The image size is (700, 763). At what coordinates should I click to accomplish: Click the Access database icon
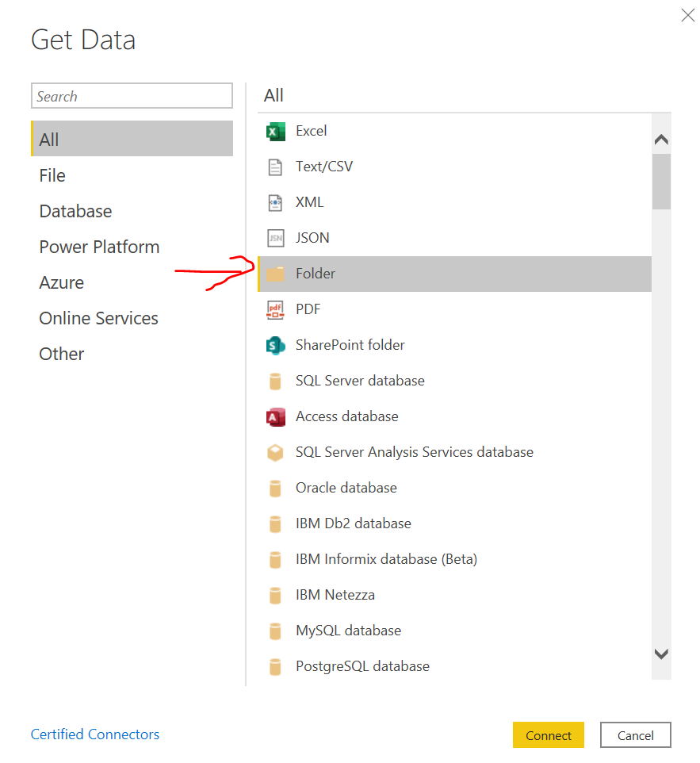click(275, 417)
